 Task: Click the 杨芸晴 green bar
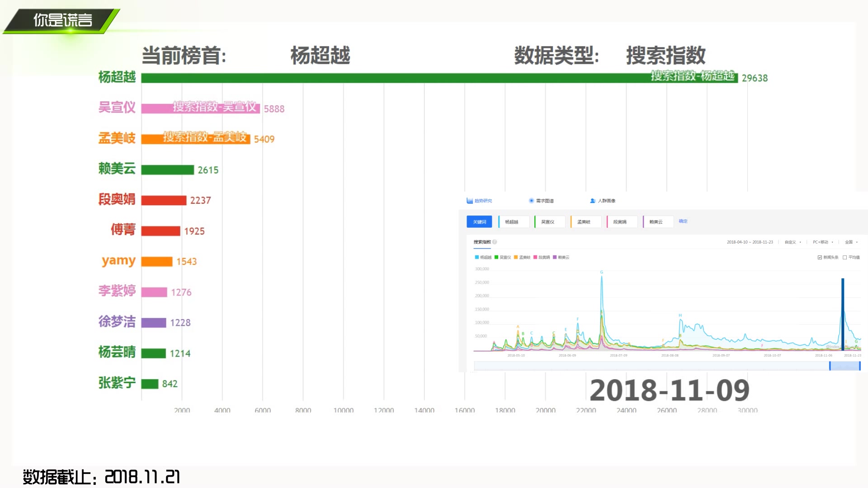(153, 353)
